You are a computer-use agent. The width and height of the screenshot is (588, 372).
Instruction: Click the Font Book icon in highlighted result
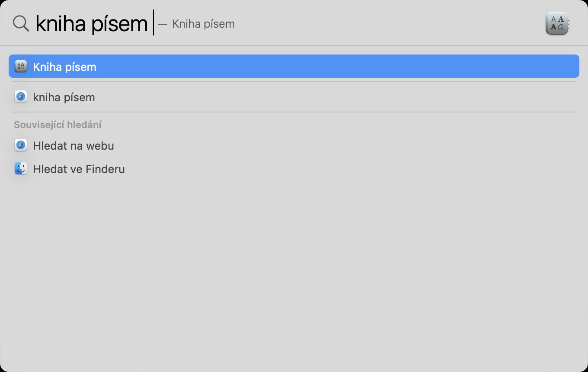[21, 66]
